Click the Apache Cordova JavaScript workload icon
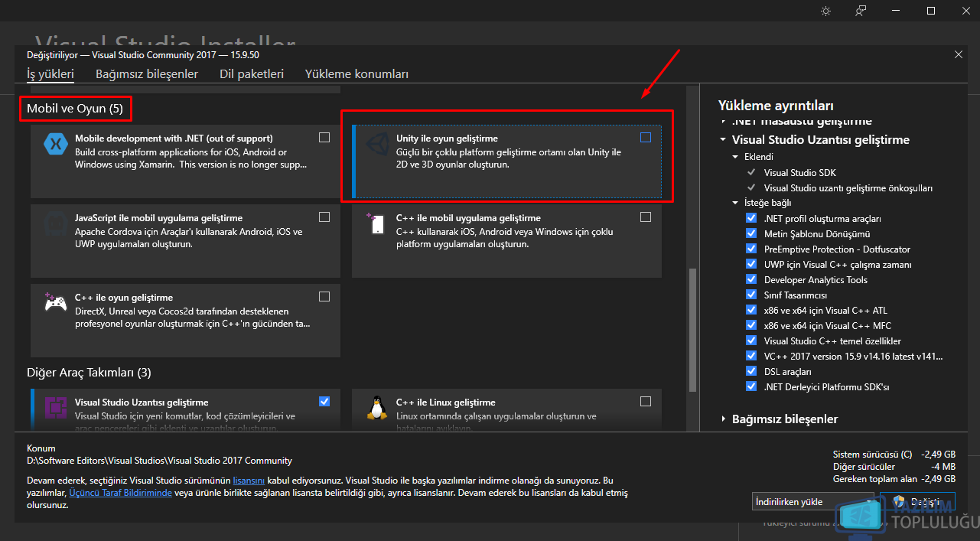 pyautogui.click(x=55, y=223)
